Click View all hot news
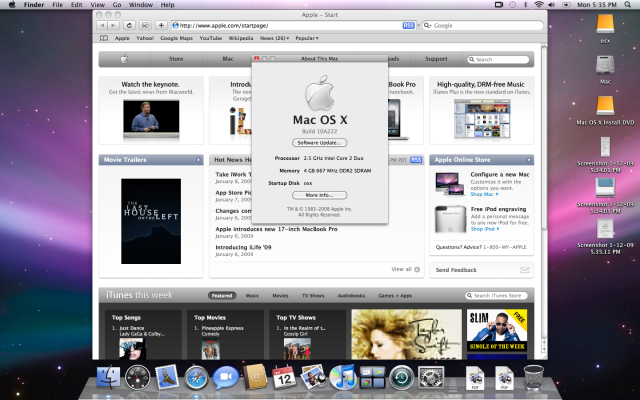640x400 pixels. coord(405,269)
